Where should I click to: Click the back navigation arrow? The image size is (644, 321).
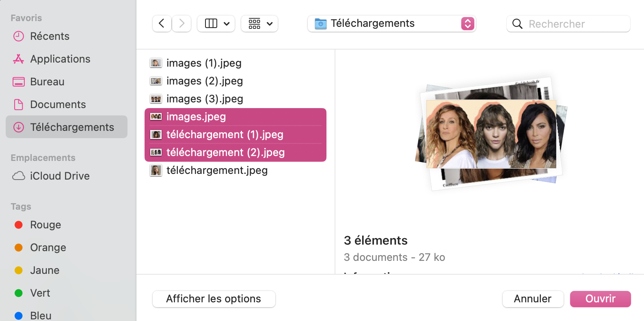[x=162, y=24]
